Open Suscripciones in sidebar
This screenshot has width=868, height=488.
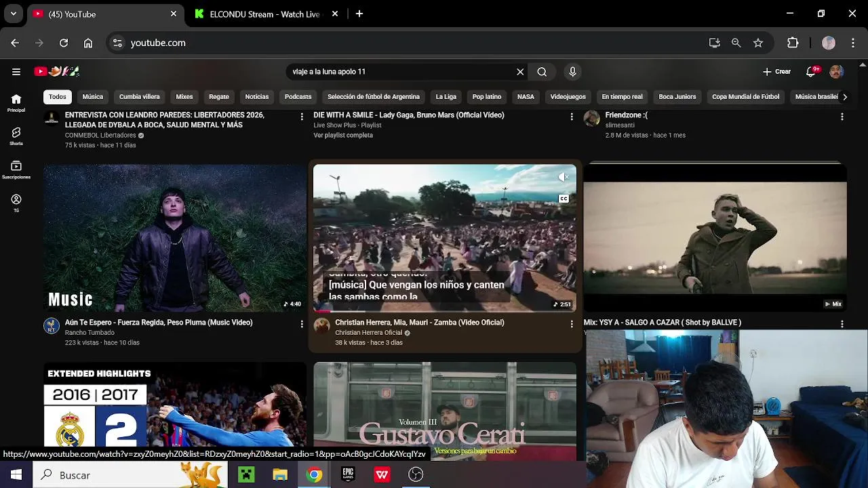[x=16, y=169]
